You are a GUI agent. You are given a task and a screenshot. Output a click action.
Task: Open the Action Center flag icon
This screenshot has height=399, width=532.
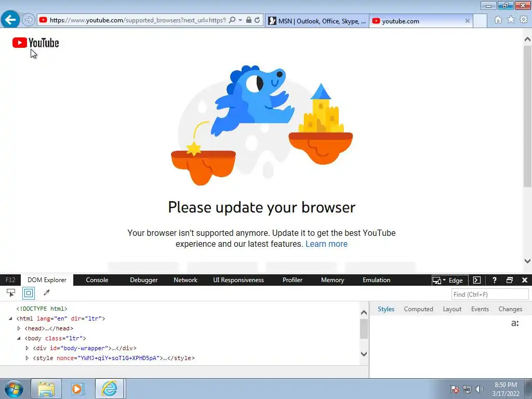click(x=455, y=389)
